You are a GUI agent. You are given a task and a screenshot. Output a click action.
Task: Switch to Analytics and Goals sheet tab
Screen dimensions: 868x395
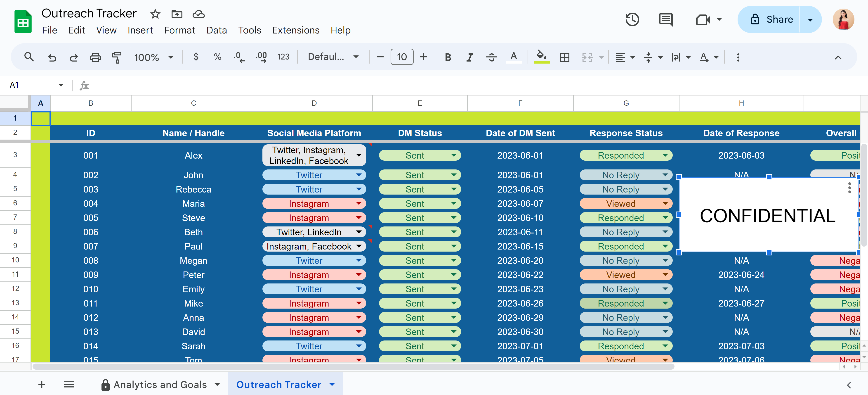(x=160, y=385)
